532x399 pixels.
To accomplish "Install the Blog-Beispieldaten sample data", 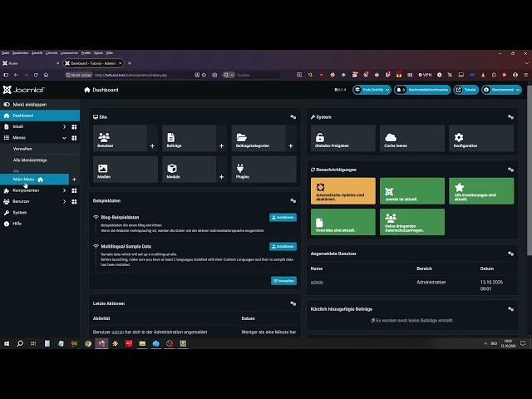I will pos(283,218).
